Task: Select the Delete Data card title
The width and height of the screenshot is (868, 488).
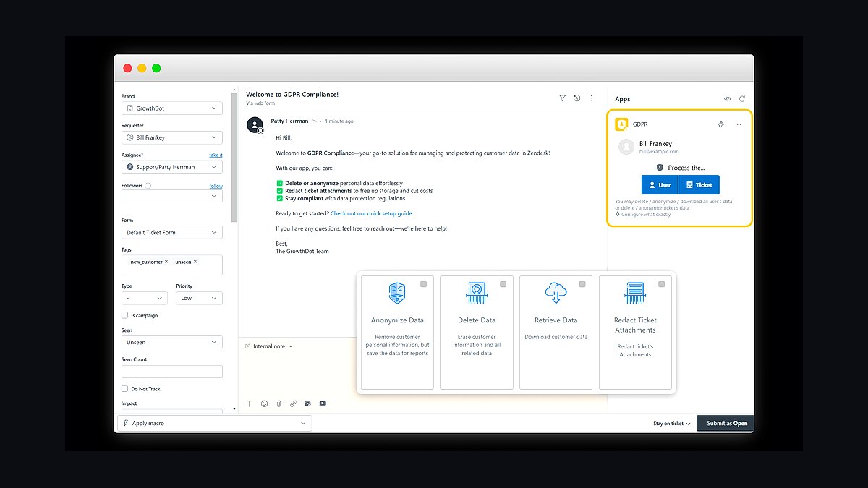Action: 477,320
